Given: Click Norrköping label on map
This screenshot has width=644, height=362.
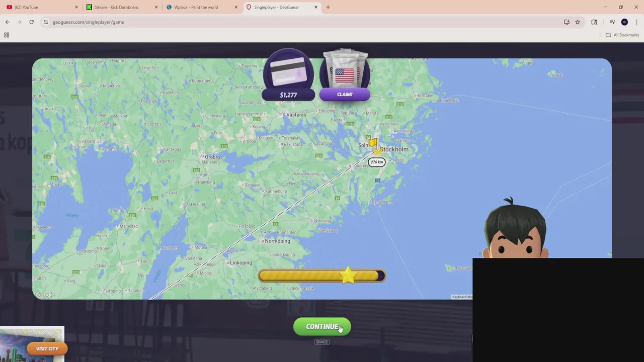Looking at the screenshot, I should tap(277, 241).
